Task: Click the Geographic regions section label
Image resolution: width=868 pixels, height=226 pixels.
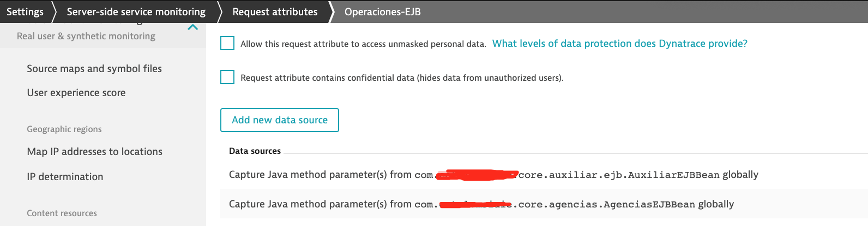Action: [64, 129]
